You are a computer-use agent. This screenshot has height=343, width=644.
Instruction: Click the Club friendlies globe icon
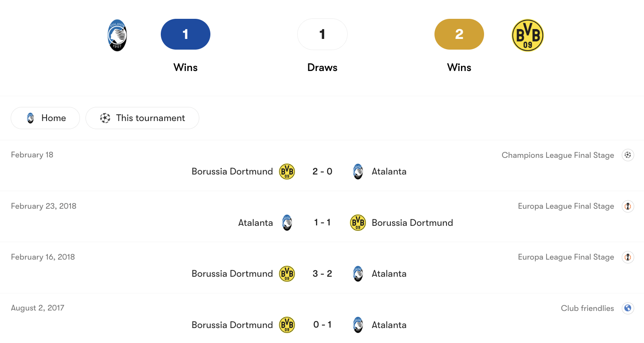click(628, 308)
